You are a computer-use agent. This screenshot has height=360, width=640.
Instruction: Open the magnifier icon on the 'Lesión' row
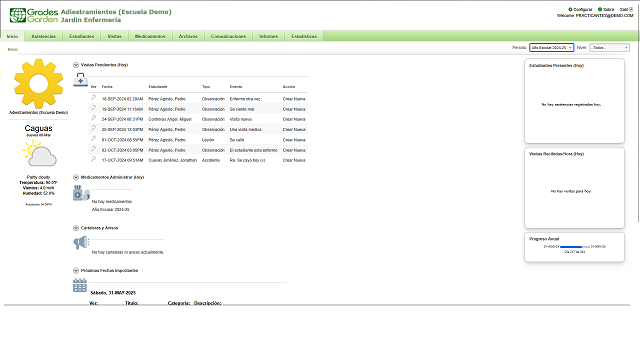pos(93,138)
